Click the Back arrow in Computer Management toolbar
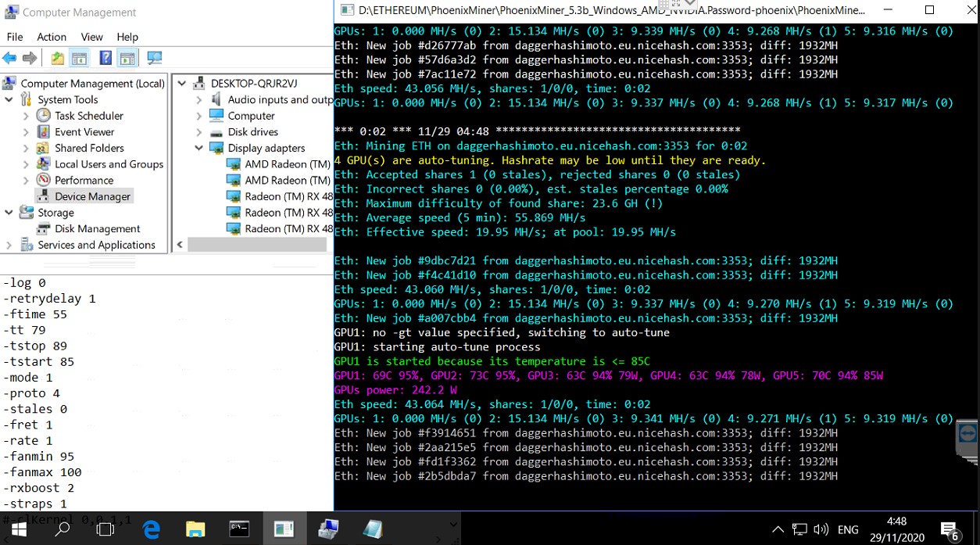The width and height of the screenshot is (980, 545). click(x=9, y=59)
